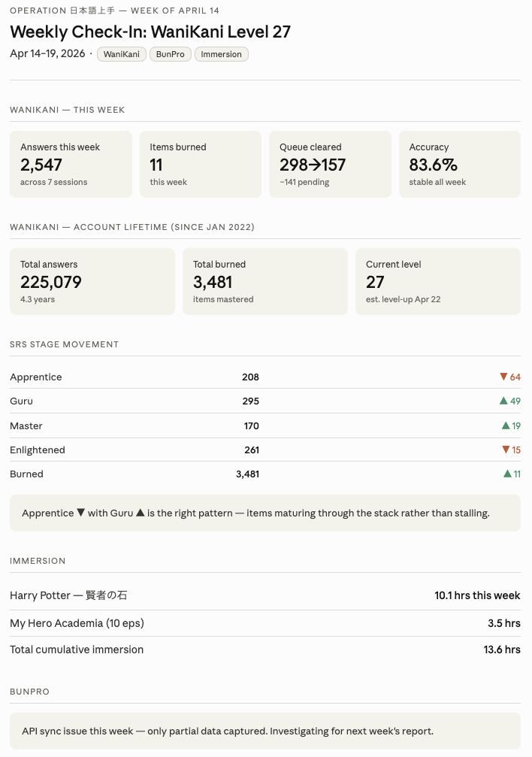Click the '−141 pending' caption
The height and width of the screenshot is (757, 532).
[304, 182]
